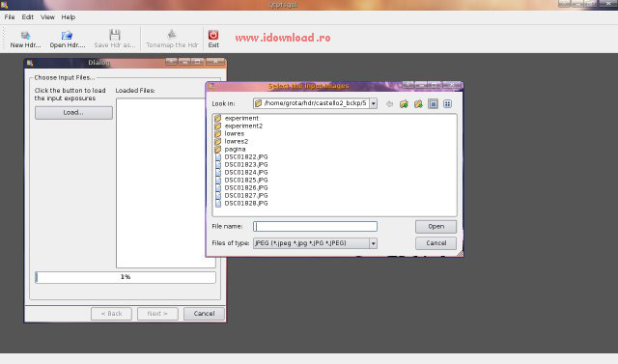Click the icon in the Dialog window title bar
This screenshot has height=364, width=618.
tap(30, 63)
